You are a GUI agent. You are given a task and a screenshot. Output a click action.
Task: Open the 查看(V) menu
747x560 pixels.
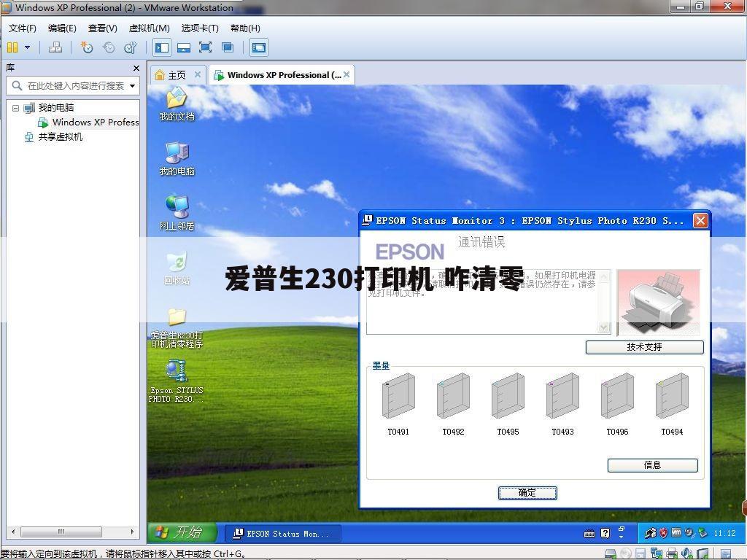point(102,28)
